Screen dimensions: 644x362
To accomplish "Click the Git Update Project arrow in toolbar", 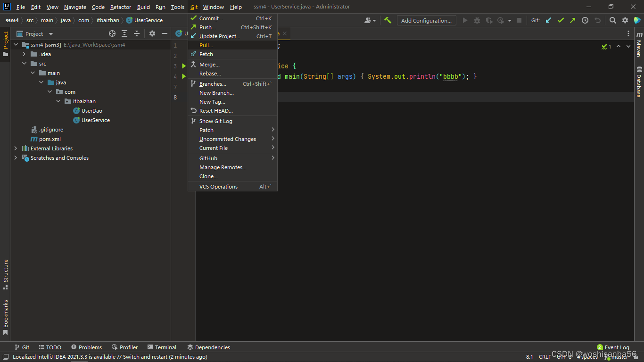I will click(548, 20).
